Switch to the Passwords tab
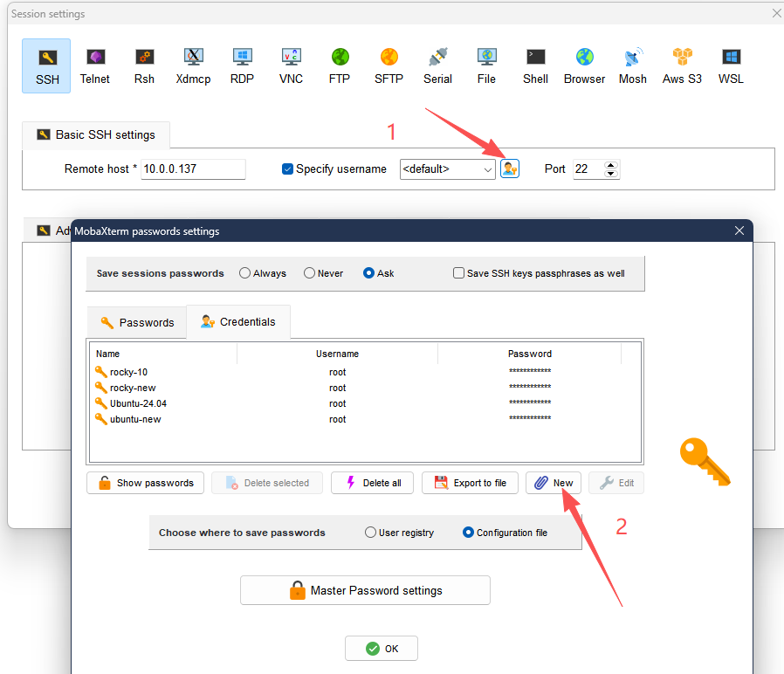The width and height of the screenshot is (784, 674). (x=137, y=322)
